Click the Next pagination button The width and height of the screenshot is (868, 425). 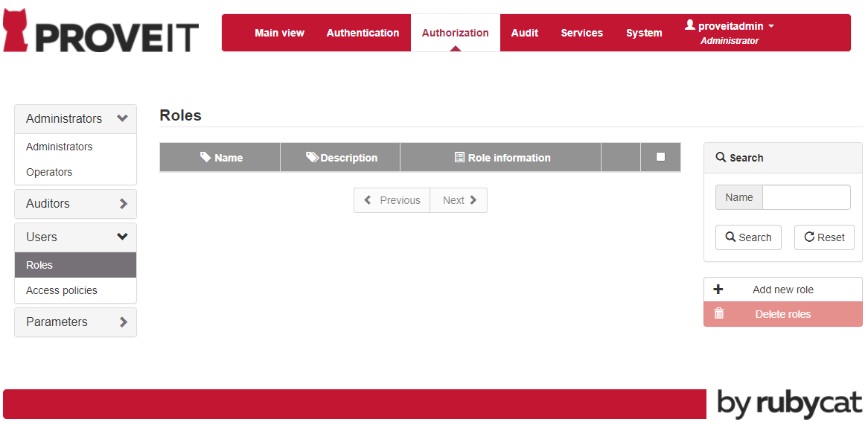pyautogui.click(x=459, y=200)
